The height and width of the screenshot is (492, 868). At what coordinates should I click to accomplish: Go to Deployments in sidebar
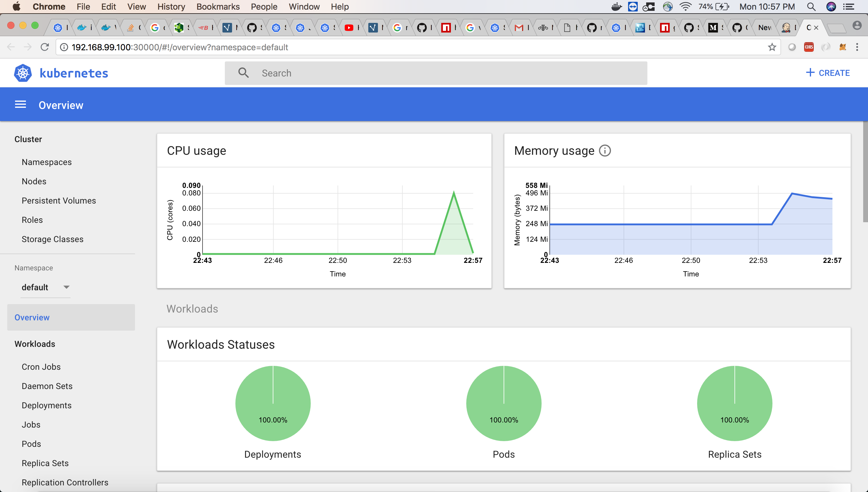click(47, 405)
